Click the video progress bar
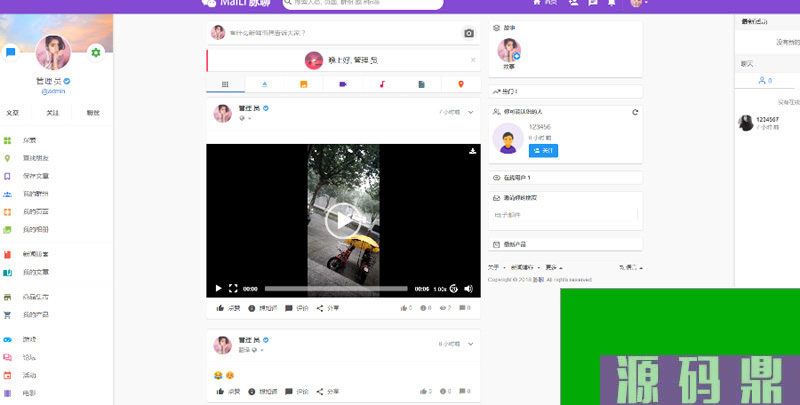 tap(336, 289)
